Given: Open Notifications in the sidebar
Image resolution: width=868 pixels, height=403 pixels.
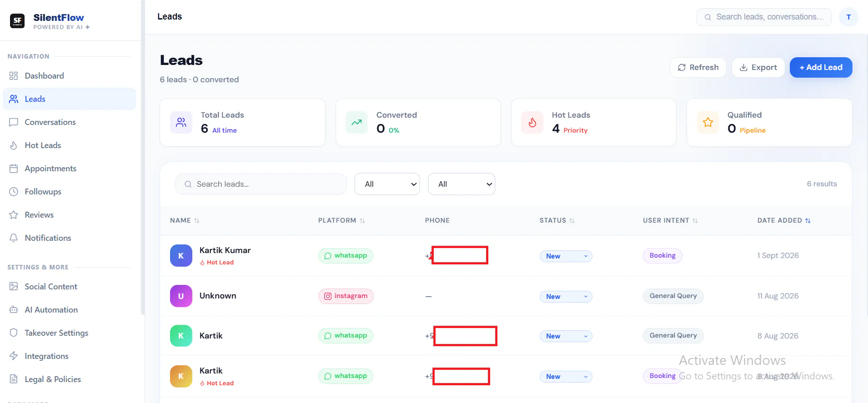Looking at the screenshot, I should (70, 238).
